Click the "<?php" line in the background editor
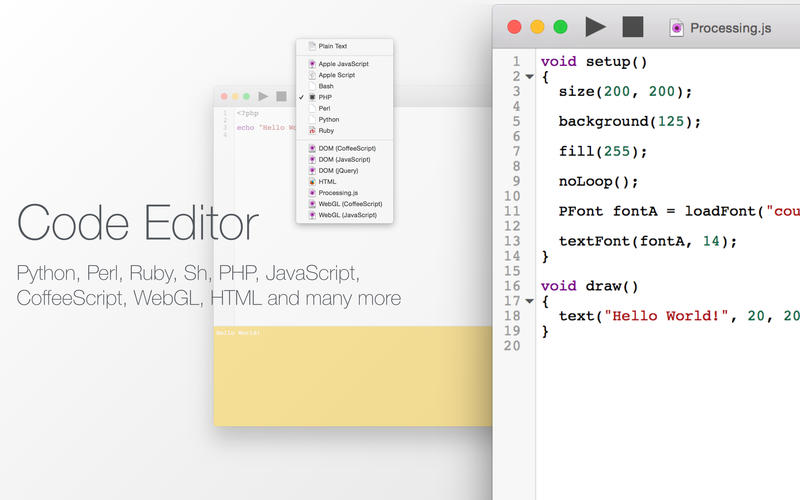800x500 pixels. (247, 113)
